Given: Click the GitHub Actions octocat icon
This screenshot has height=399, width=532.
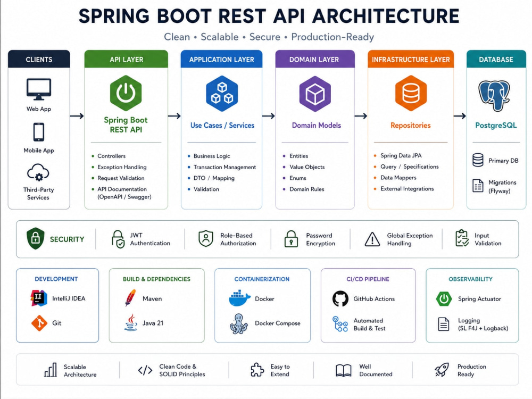Looking at the screenshot, I should 340,298.
